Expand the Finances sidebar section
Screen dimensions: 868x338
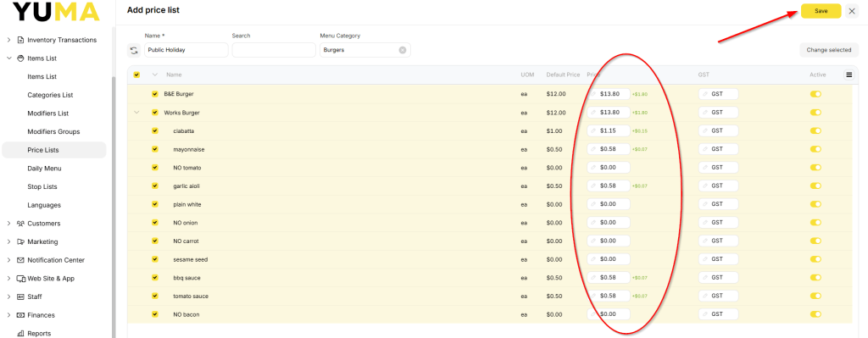[8, 315]
